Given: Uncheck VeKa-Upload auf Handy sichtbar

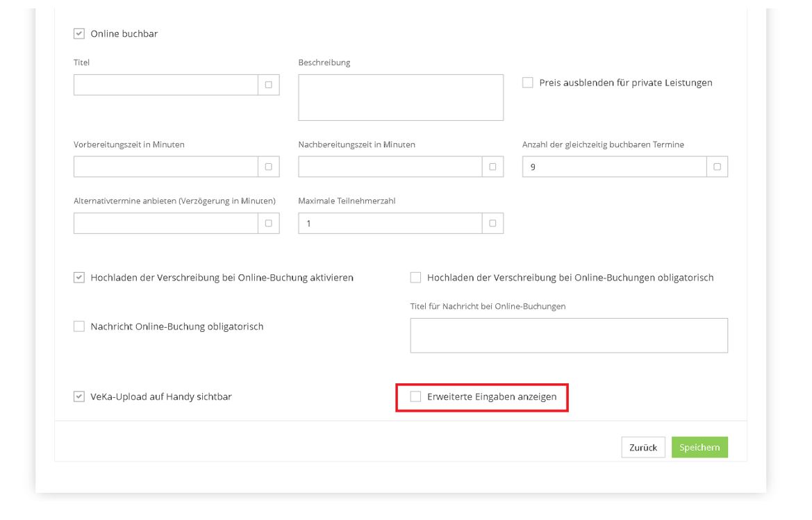Looking at the screenshot, I should coord(78,397).
